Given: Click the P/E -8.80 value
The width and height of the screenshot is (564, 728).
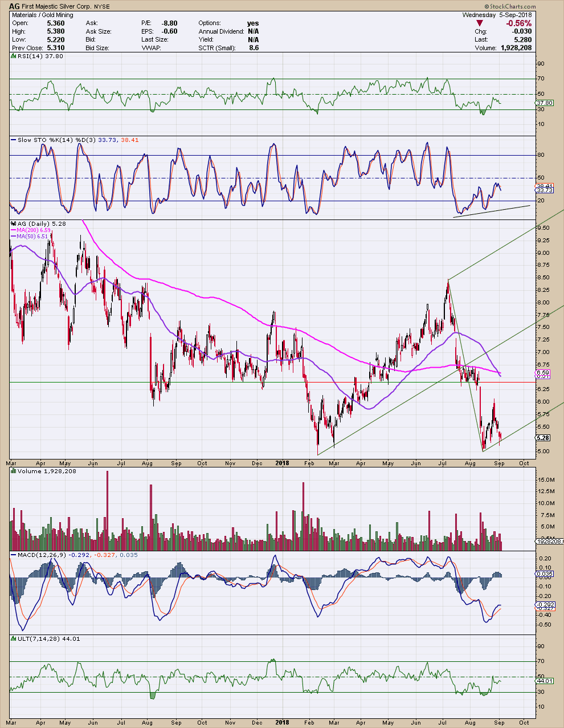Looking at the screenshot, I should coord(169,23).
